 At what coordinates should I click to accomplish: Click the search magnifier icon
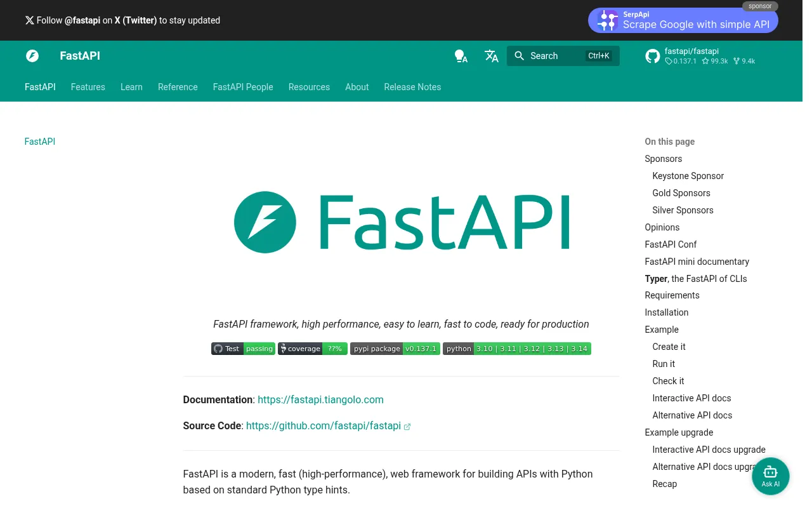click(520, 56)
